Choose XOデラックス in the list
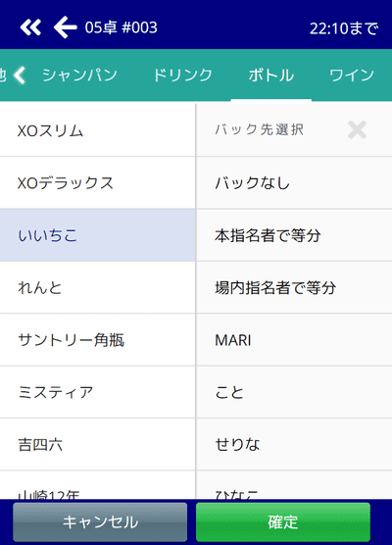This screenshot has height=545, width=392. 97,183
